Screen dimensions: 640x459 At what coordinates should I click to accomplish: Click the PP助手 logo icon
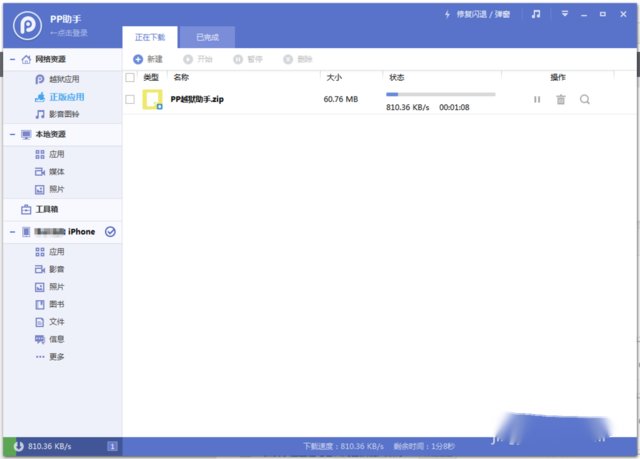click(x=27, y=25)
